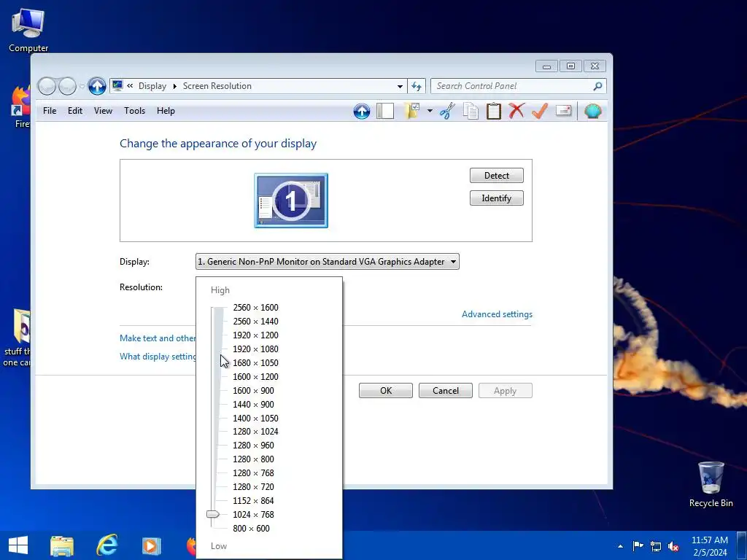Open the Folder Options toolbar dropdown arrow
Screen dimensions: 747x560
click(430, 111)
